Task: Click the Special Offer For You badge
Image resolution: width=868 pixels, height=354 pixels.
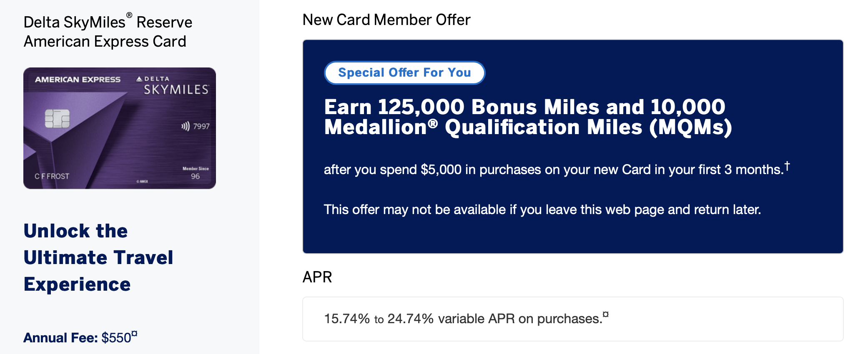Action: pos(404,73)
